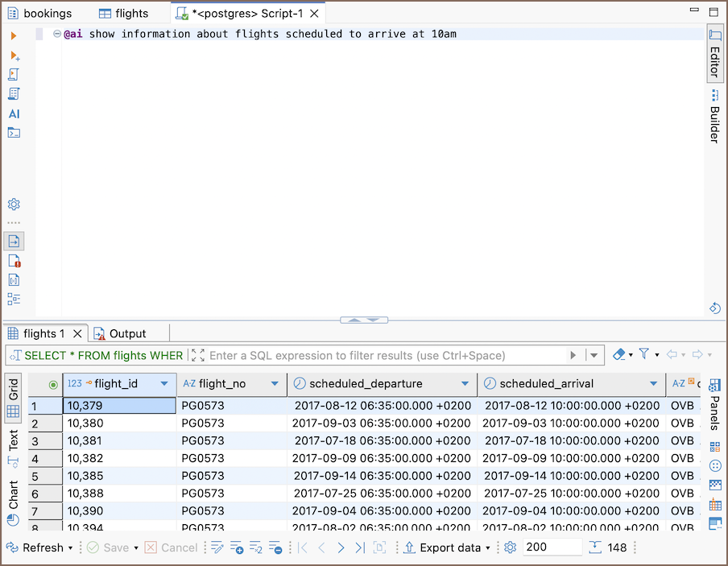Click the delete row icon in bottom toolbar
The image size is (728, 566).
click(x=275, y=547)
